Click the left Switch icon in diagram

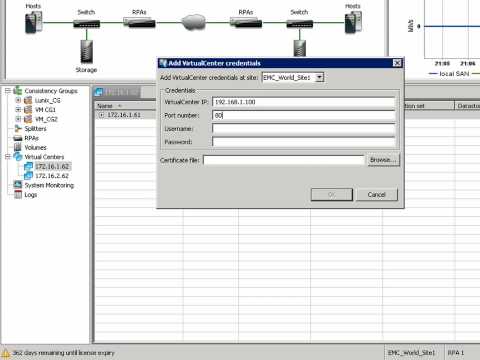[x=86, y=24]
